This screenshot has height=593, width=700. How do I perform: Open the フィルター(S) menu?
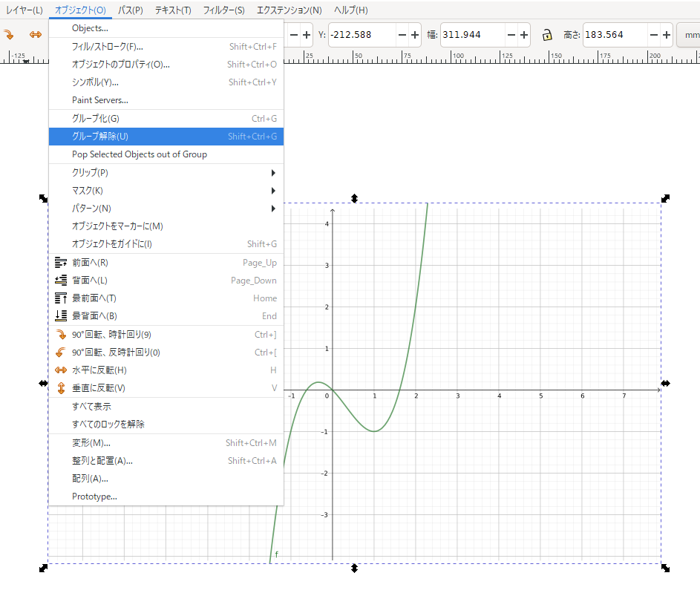pyautogui.click(x=223, y=10)
